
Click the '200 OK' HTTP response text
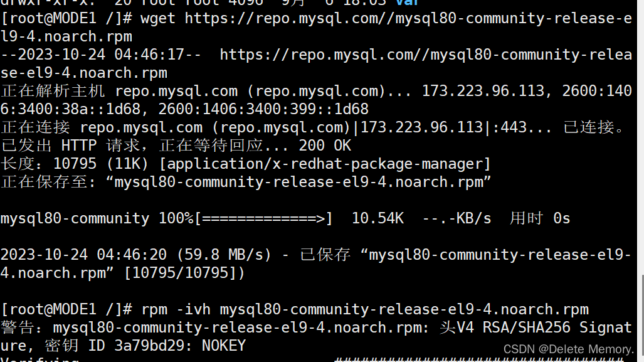point(325,146)
